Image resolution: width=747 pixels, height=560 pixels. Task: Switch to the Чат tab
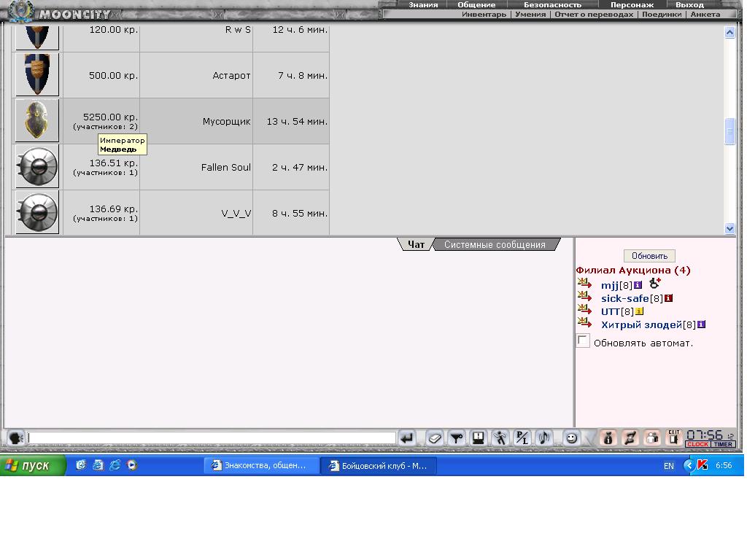tap(416, 244)
